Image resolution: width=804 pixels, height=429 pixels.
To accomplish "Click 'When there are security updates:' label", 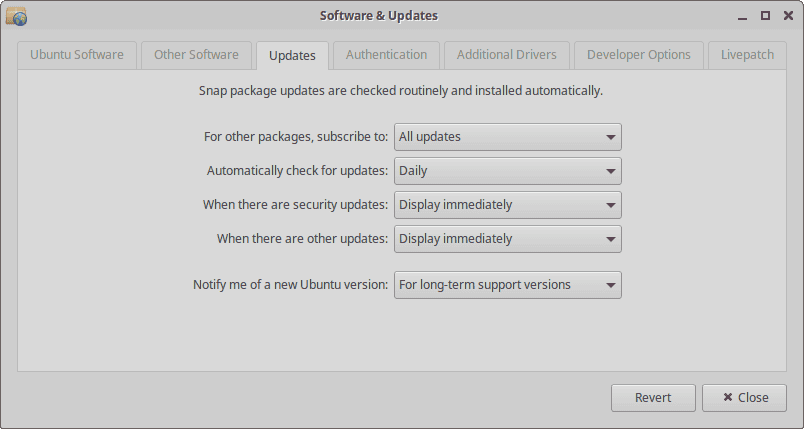I will [295, 205].
